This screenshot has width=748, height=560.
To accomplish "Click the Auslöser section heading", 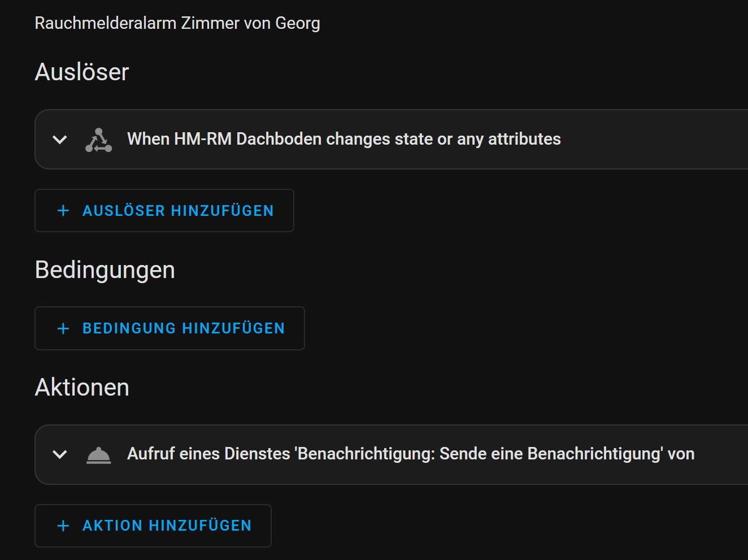I will pyautogui.click(x=82, y=72).
